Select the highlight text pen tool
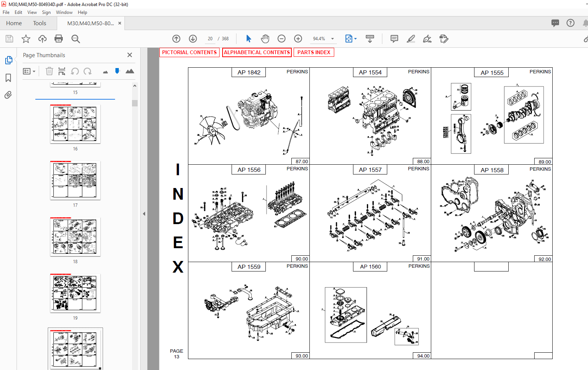The image size is (588, 370). pos(411,39)
